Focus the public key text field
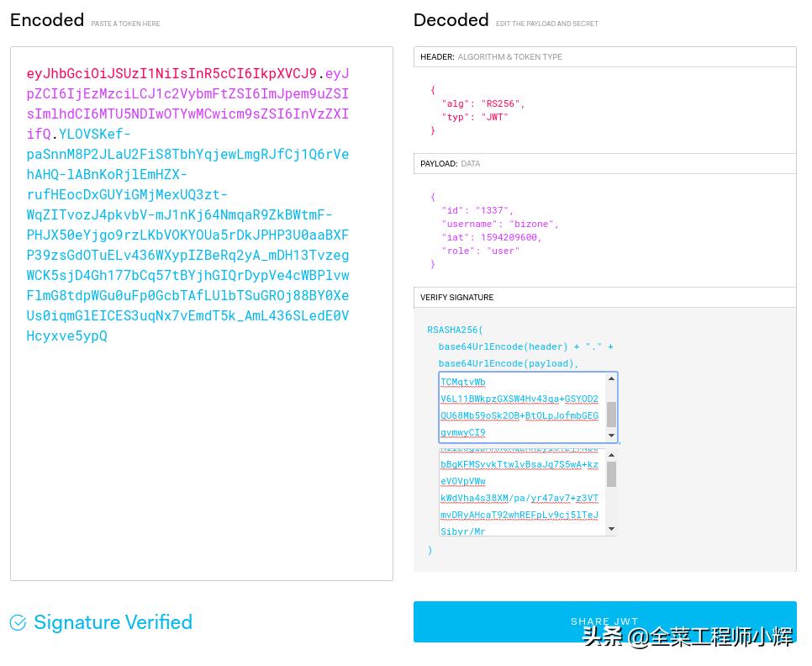This screenshot has height=666, width=812. [x=519, y=407]
